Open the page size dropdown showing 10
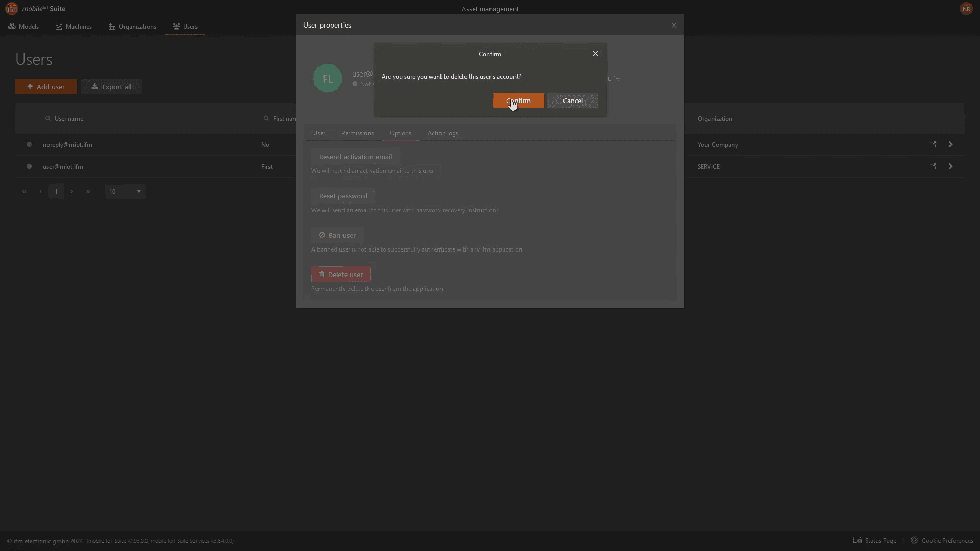 click(x=125, y=191)
